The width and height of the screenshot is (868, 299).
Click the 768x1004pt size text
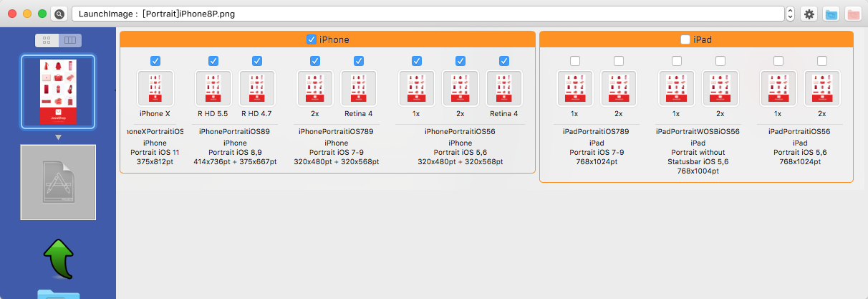(698, 172)
